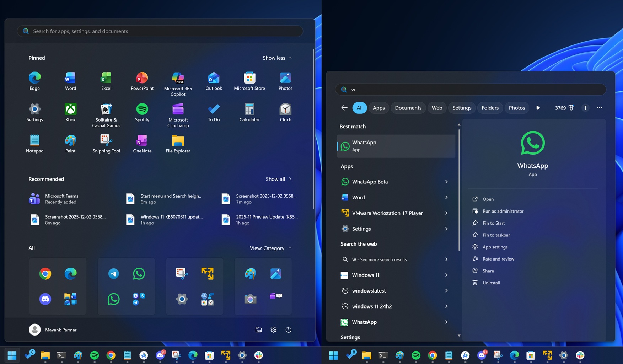Expand the Word search result chevron
623x364 pixels.
[x=446, y=197]
